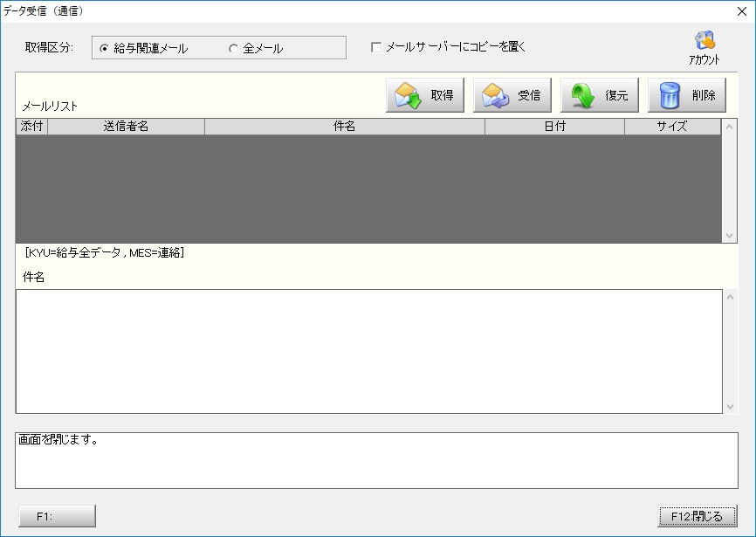Click mail list scrollbar up arrow

pyautogui.click(x=729, y=127)
